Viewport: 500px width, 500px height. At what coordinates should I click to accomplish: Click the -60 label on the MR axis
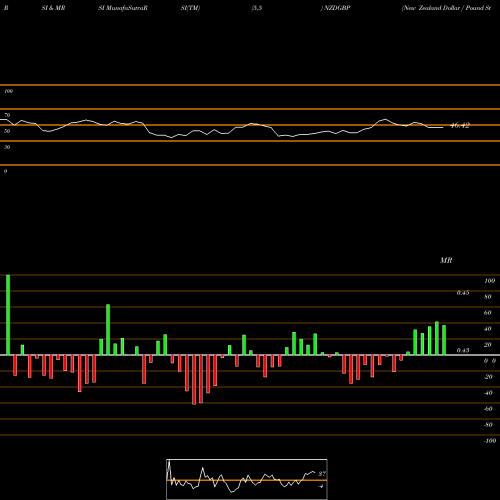[x=488, y=409]
